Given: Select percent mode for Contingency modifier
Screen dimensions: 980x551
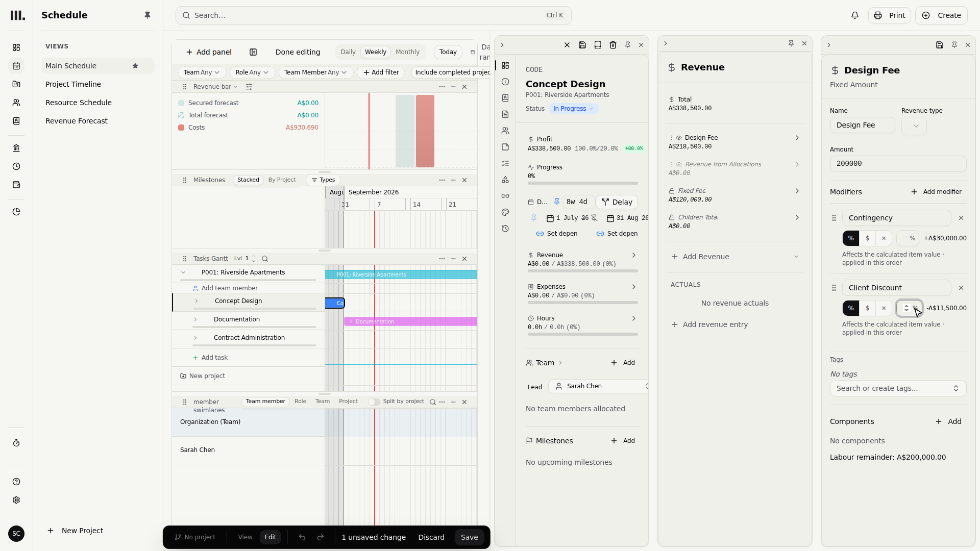Looking at the screenshot, I should [x=851, y=238].
